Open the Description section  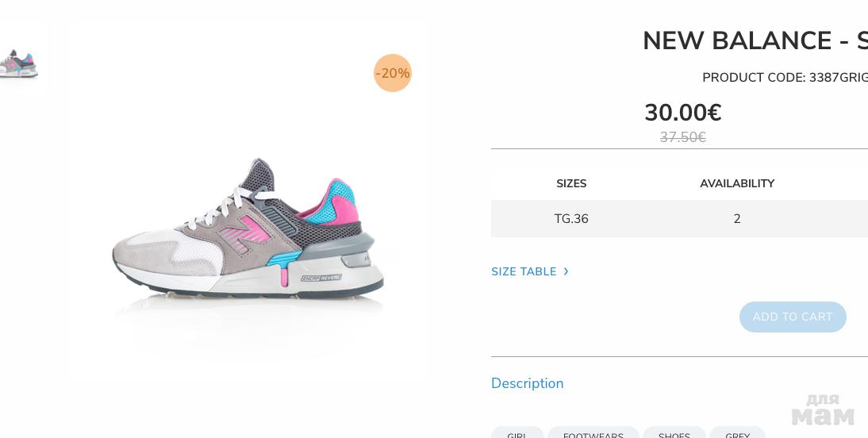click(528, 383)
